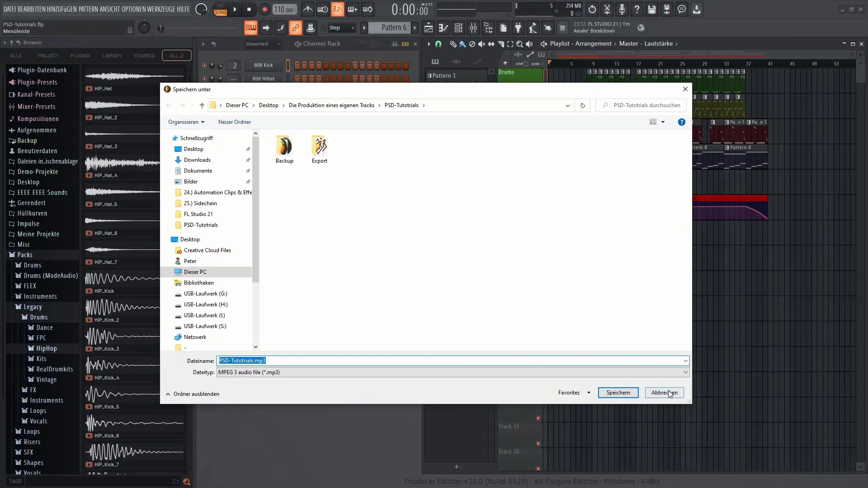Viewport: 868px width, 488px height.
Task: Click the Play button to start playback
Action: pyautogui.click(x=235, y=8)
